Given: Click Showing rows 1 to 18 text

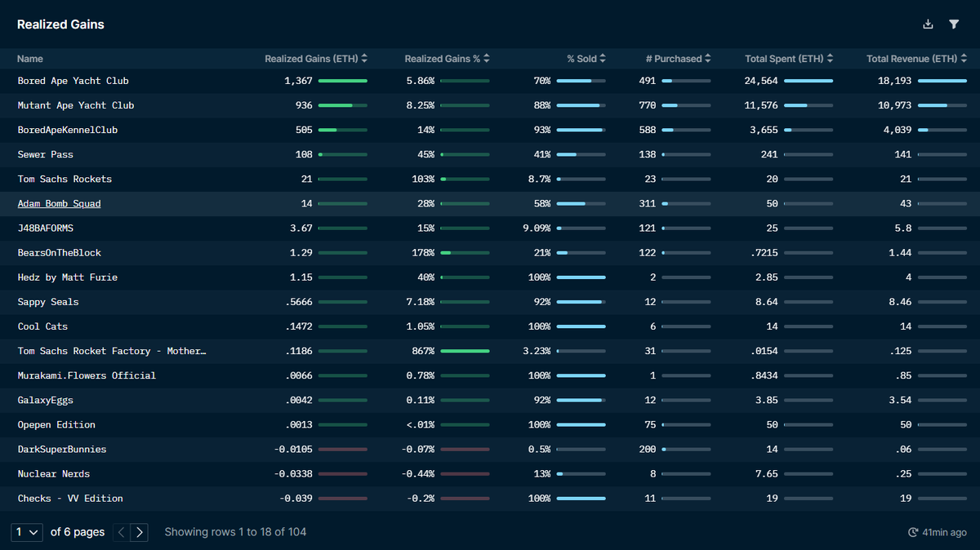Looking at the screenshot, I should click(235, 532).
